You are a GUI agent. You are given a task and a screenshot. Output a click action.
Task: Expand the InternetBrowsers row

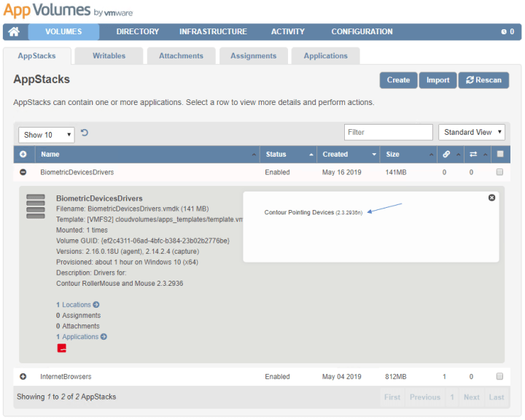tap(23, 377)
